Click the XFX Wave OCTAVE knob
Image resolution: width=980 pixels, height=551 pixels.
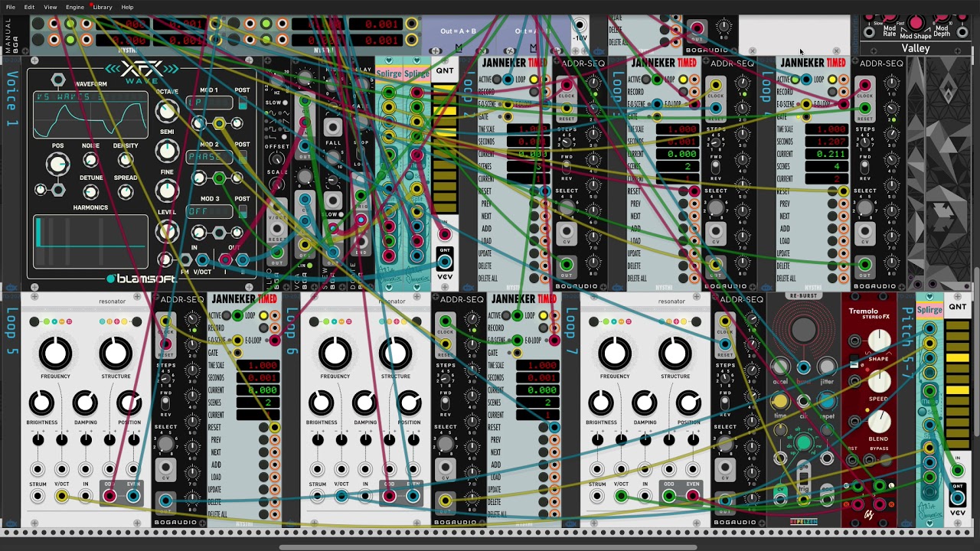[166, 112]
